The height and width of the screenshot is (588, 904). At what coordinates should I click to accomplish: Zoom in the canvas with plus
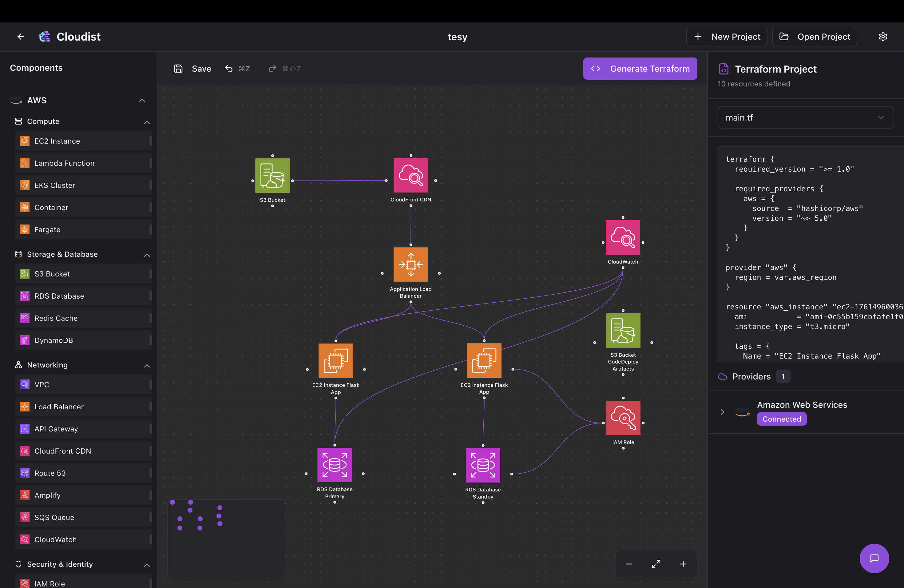point(683,564)
